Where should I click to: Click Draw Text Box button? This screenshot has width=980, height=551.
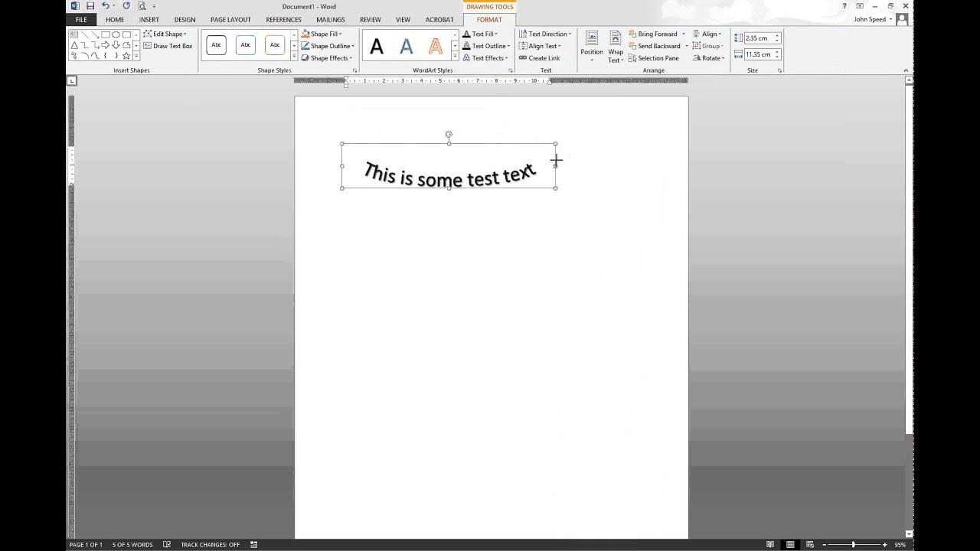(168, 46)
